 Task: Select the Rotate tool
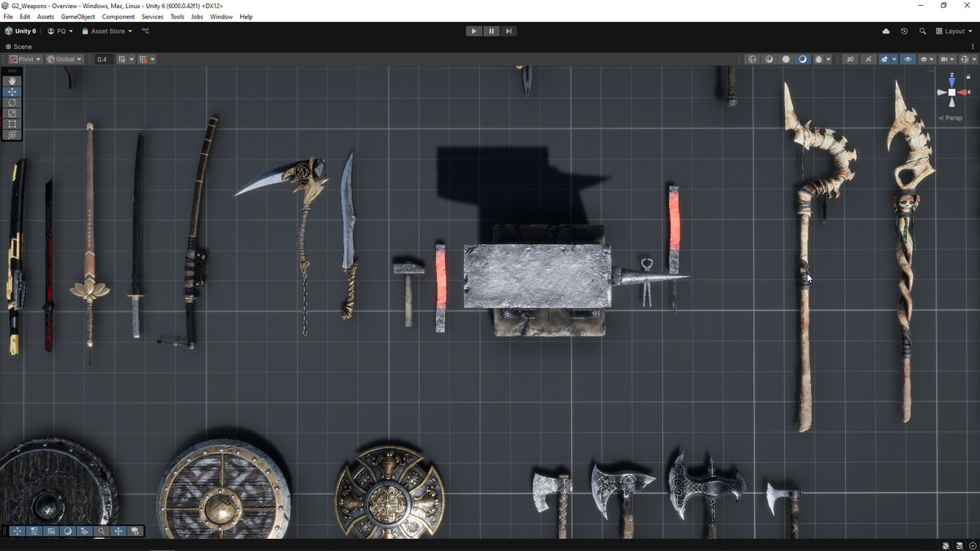coord(12,102)
